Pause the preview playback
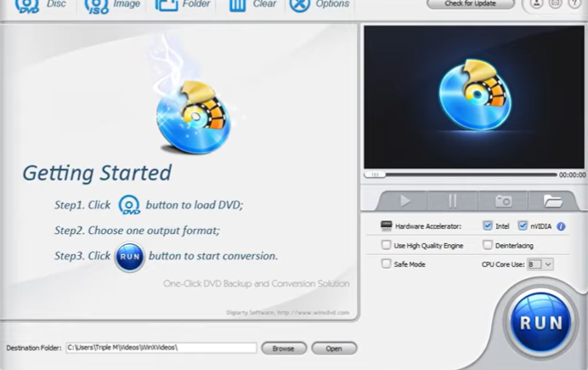The height and width of the screenshot is (370, 588). click(453, 201)
